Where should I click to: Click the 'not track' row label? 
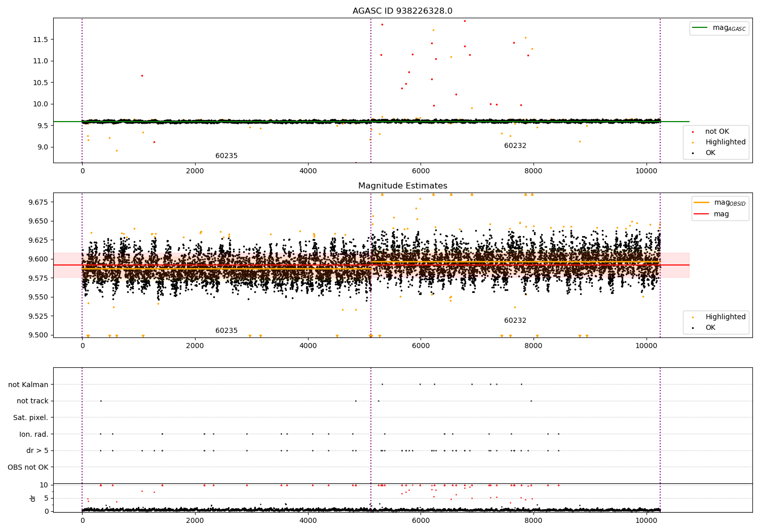32,401
